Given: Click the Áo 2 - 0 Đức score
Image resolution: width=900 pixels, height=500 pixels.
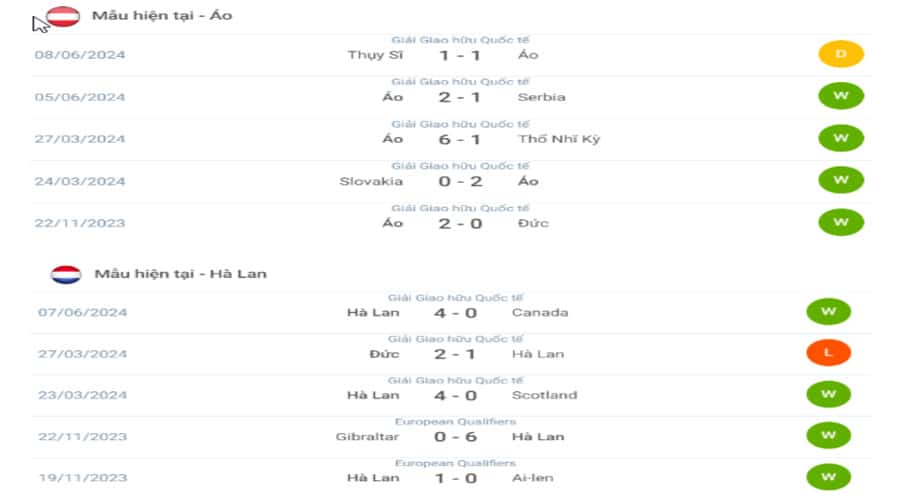Looking at the screenshot, I should pyautogui.click(x=460, y=223).
